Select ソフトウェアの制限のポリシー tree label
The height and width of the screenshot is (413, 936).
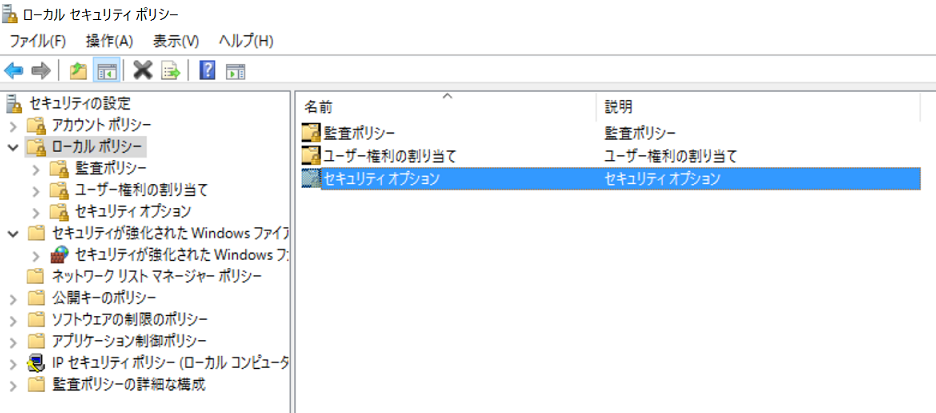click(130, 319)
